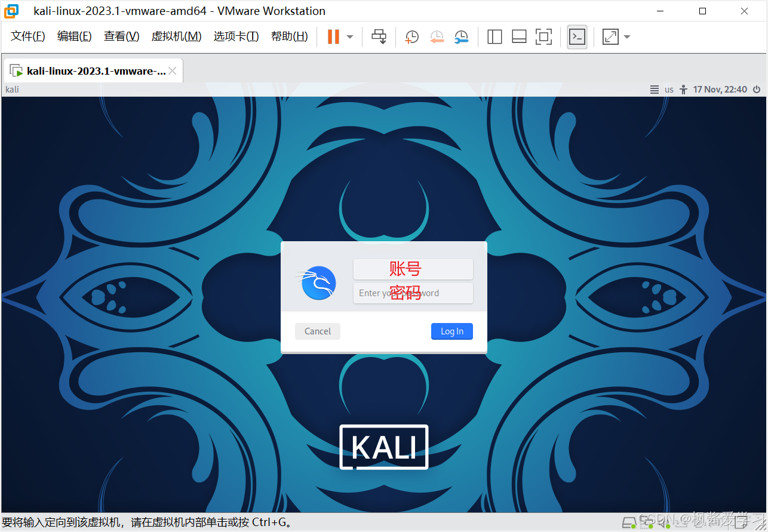The height and width of the screenshot is (532, 768).
Task: Enter full screen mode icon
Action: (x=543, y=37)
